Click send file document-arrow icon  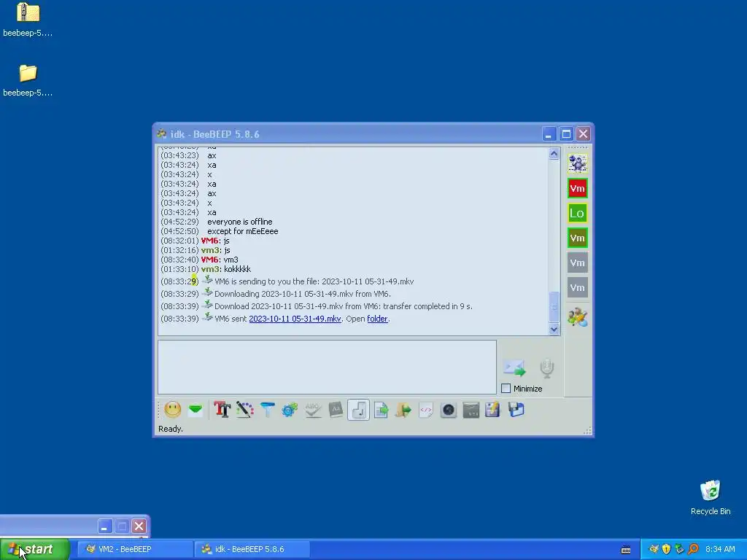(381, 410)
